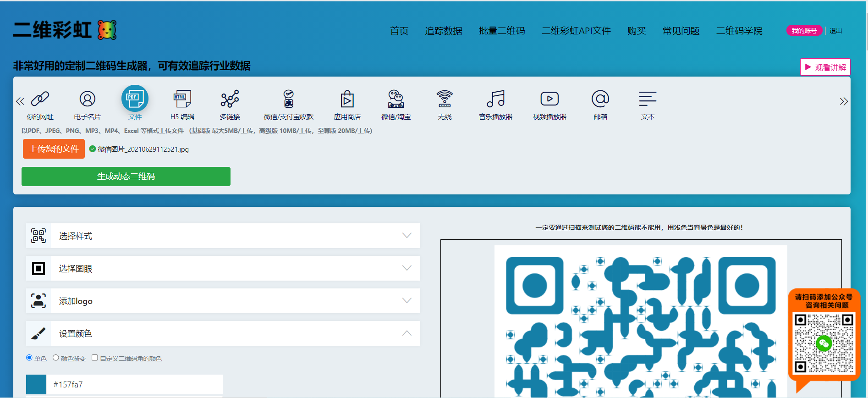Select the 颜色渐变 radio button
The width and height of the screenshot is (868, 398).
(x=56, y=358)
